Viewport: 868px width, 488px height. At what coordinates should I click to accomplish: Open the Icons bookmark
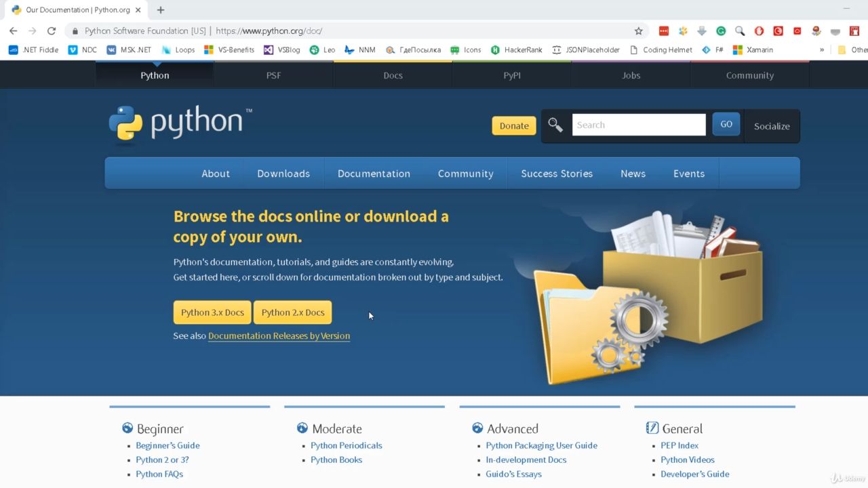465,49
